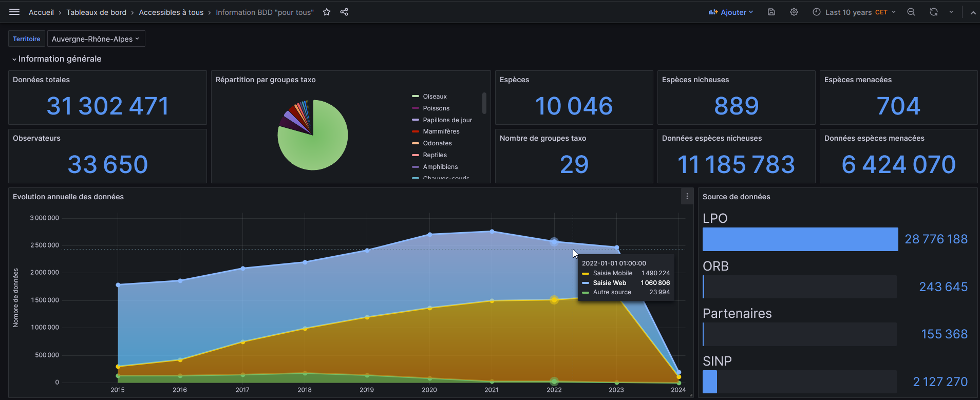This screenshot has width=980, height=400.
Task: Click the CET timezone label
Action: pos(881,12)
